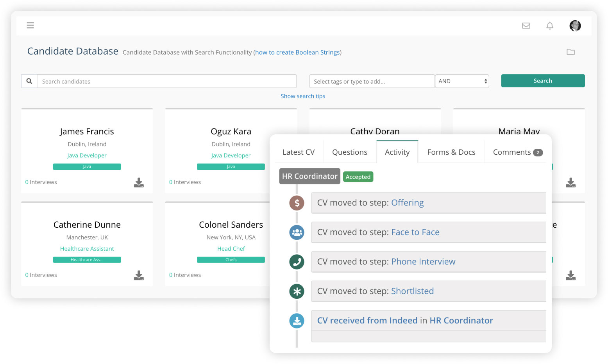The image size is (608, 364).
Task: Click New York, NY, USA location text
Action: [231, 237]
